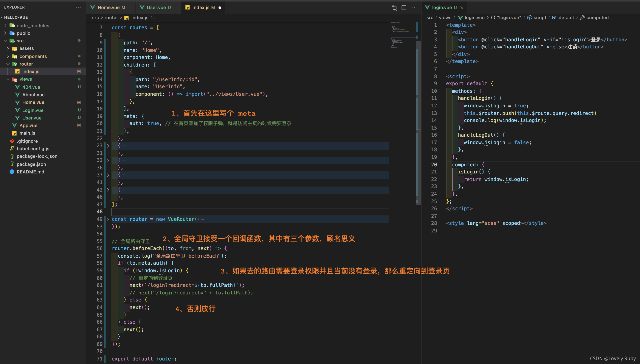
Task: Click the babel.config.js file icon
Action: tap(12, 149)
